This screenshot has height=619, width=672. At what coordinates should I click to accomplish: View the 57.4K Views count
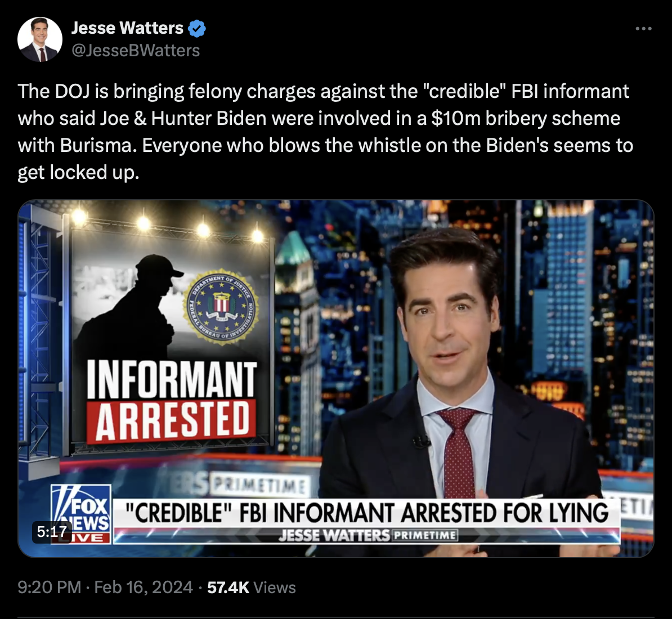tap(252, 587)
